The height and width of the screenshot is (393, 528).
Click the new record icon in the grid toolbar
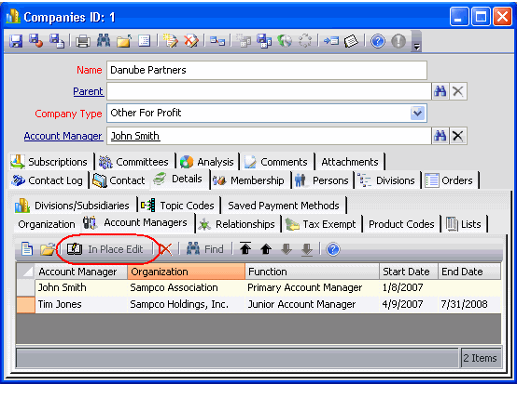click(27, 249)
